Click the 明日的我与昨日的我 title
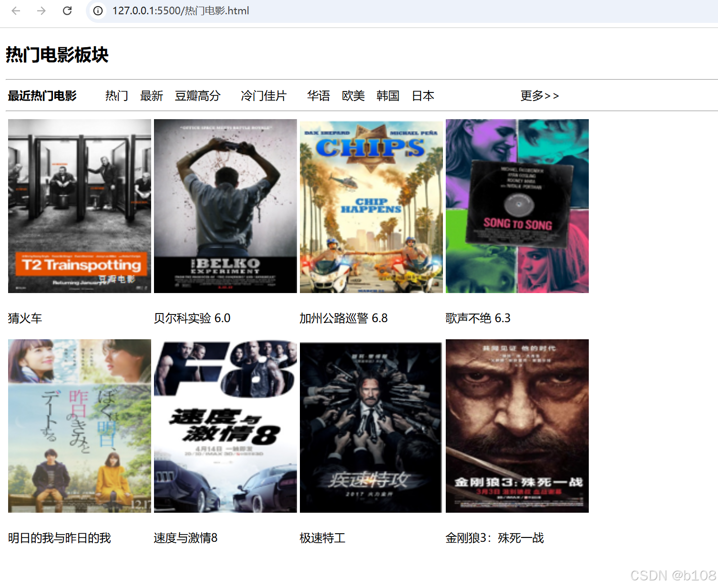The height and width of the screenshot is (588, 718). [x=60, y=538]
